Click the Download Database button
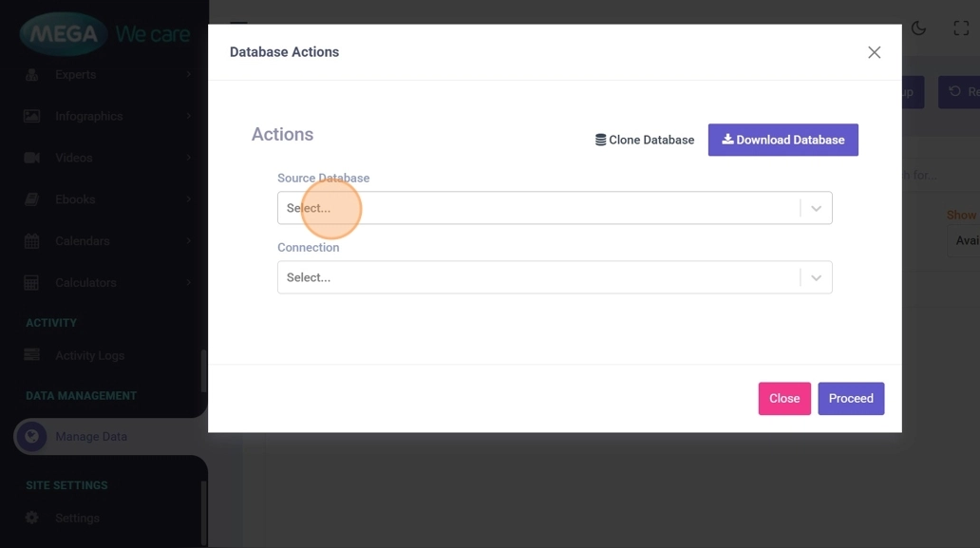 click(782, 140)
